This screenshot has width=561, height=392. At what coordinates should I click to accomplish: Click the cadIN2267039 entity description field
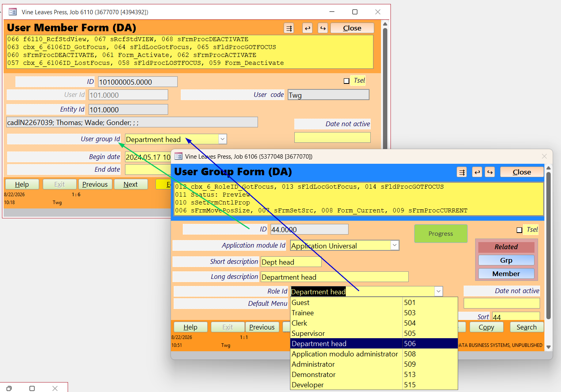[132, 122]
